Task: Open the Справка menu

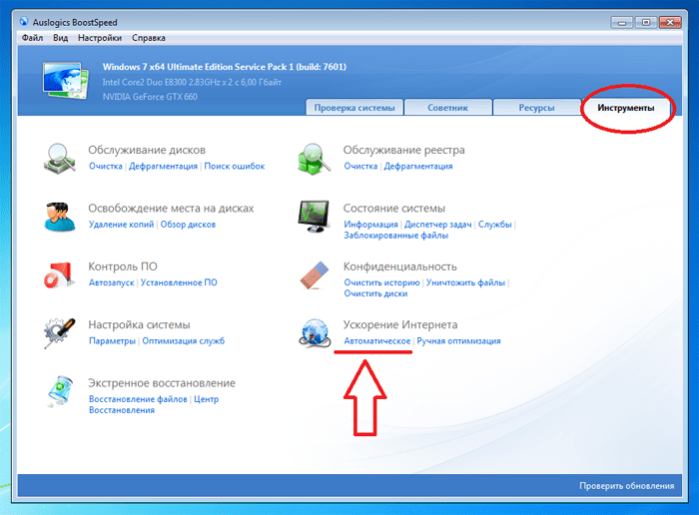Action: point(148,38)
